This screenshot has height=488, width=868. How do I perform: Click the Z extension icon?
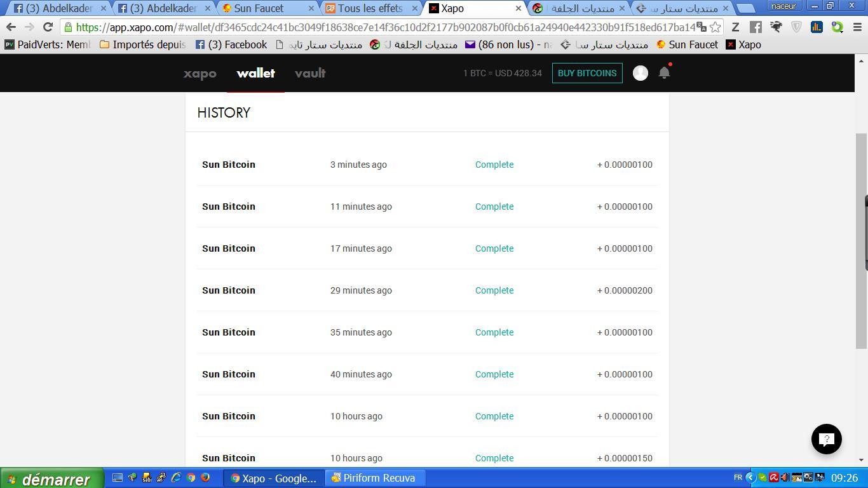(x=735, y=27)
